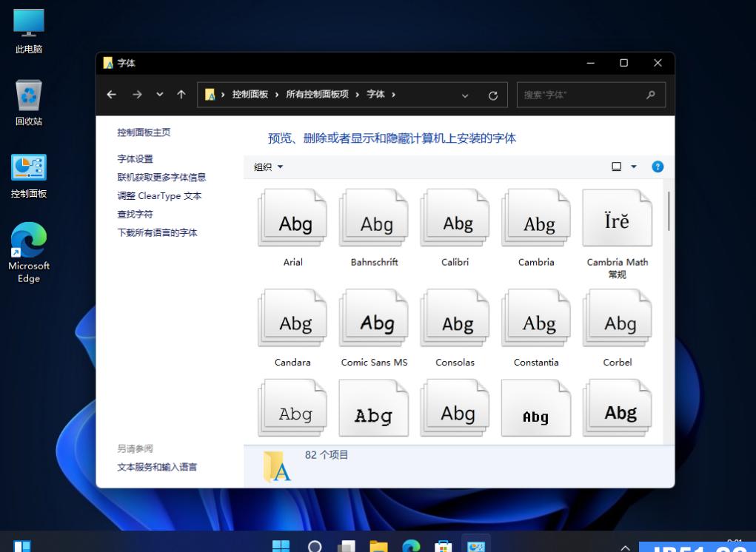Expand the address bar history dropdown
756x552 pixels.
465,95
